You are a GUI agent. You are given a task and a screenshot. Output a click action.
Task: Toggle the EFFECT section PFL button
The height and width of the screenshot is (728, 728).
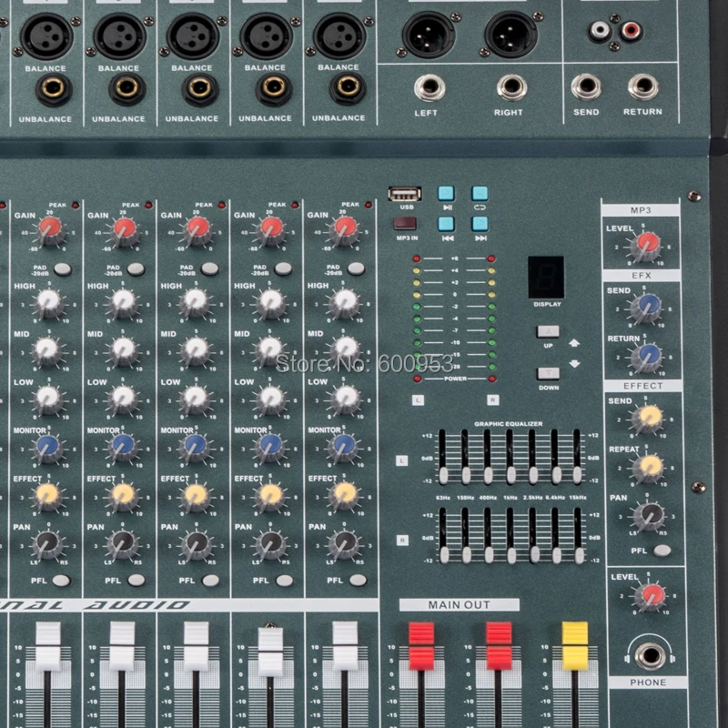point(662,551)
